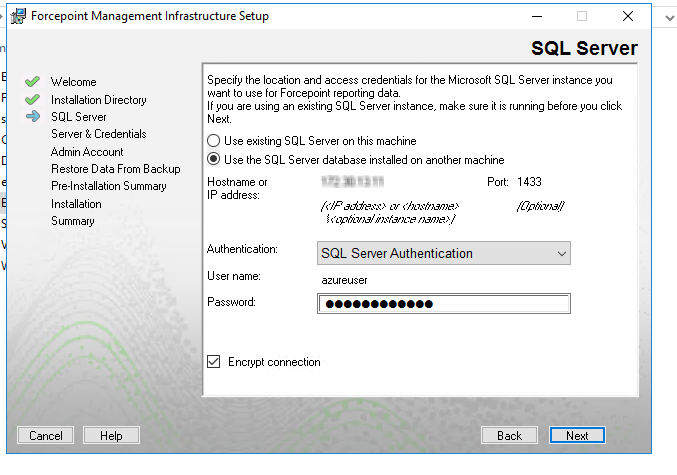The height and width of the screenshot is (475, 677).
Task: Select 'Use the SQL Server database installed on another machine'
Action: [213, 159]
